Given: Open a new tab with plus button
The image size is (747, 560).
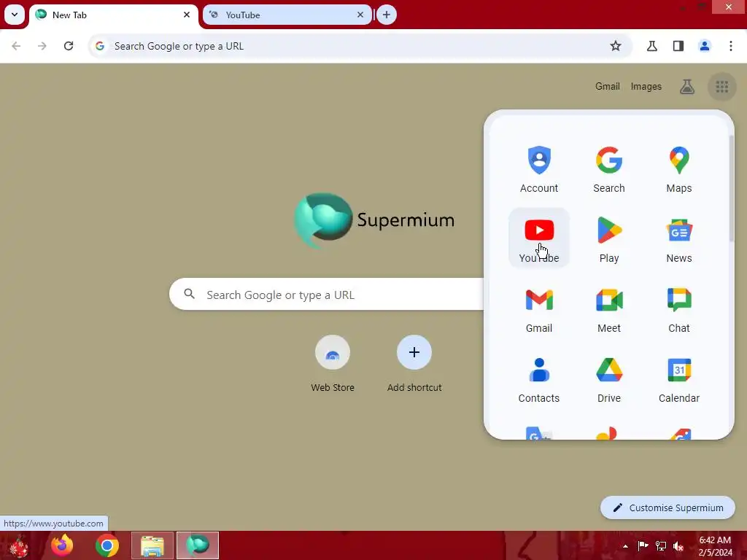Looking at the screenshot, I should coord(387,15).
